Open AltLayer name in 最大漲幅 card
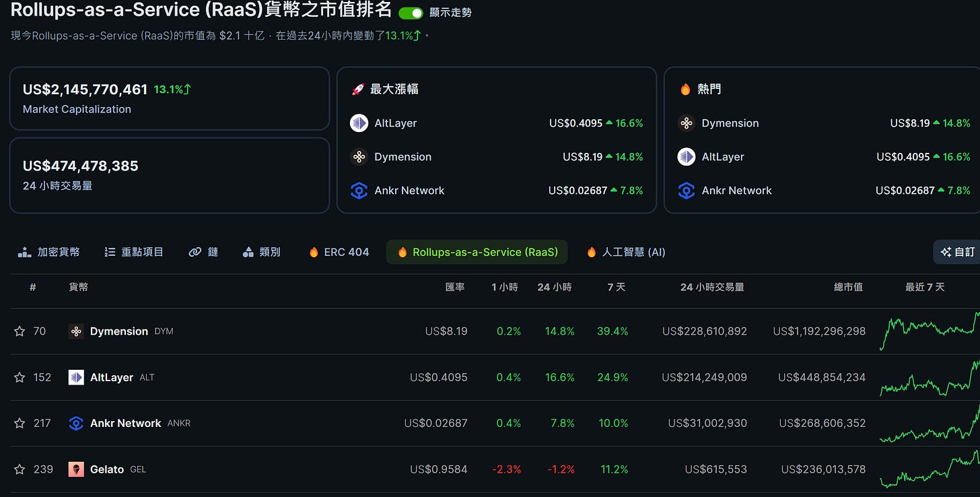 click(396, 123)
